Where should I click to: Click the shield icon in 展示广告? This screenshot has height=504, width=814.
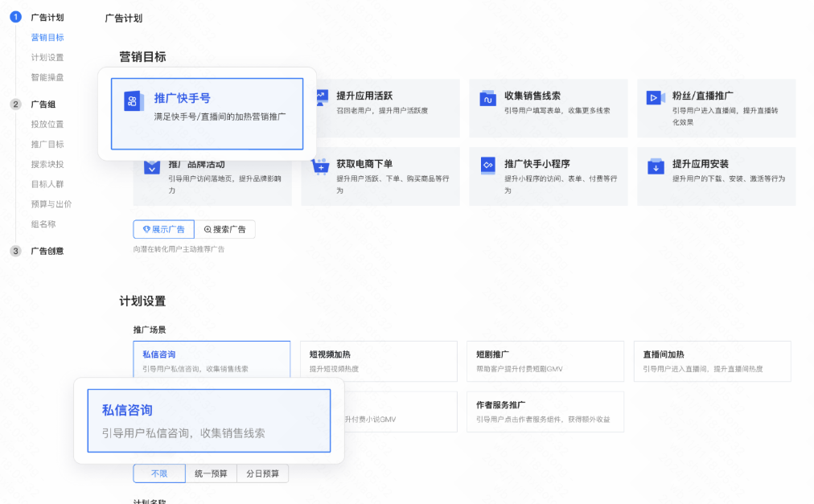(146, 229)
